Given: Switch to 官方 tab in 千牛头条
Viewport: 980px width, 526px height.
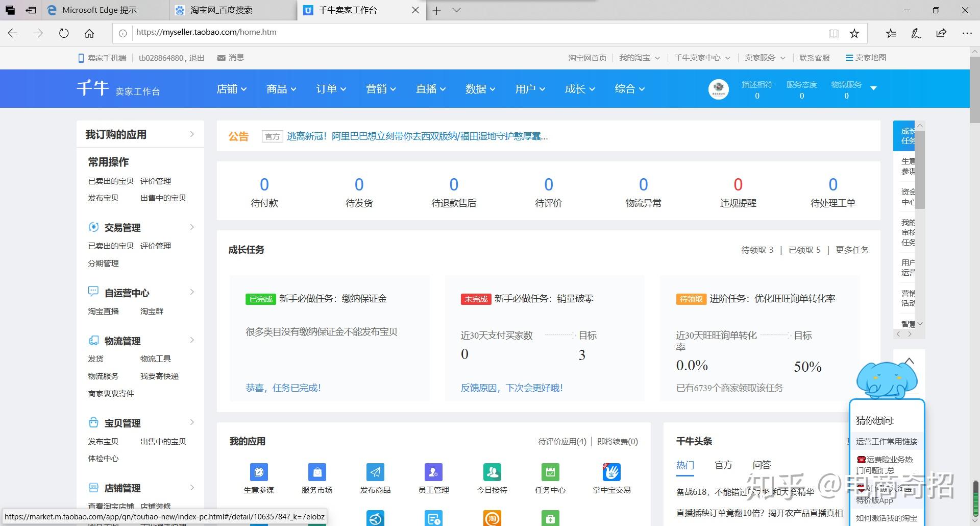Looking at the screenshot, I should pos(723,465).
